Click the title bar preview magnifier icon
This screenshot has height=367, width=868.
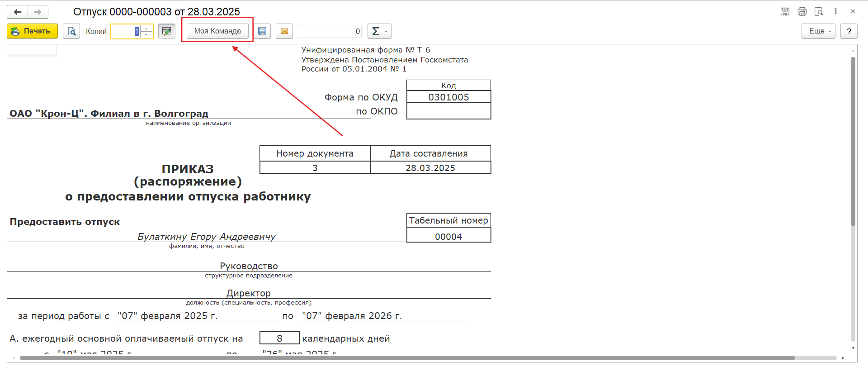pyautogui.click(x=819, y=12)
